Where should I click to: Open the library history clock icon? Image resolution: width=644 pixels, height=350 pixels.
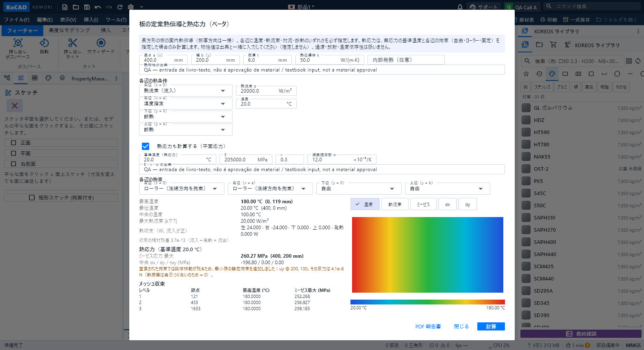tap(539, 74)
